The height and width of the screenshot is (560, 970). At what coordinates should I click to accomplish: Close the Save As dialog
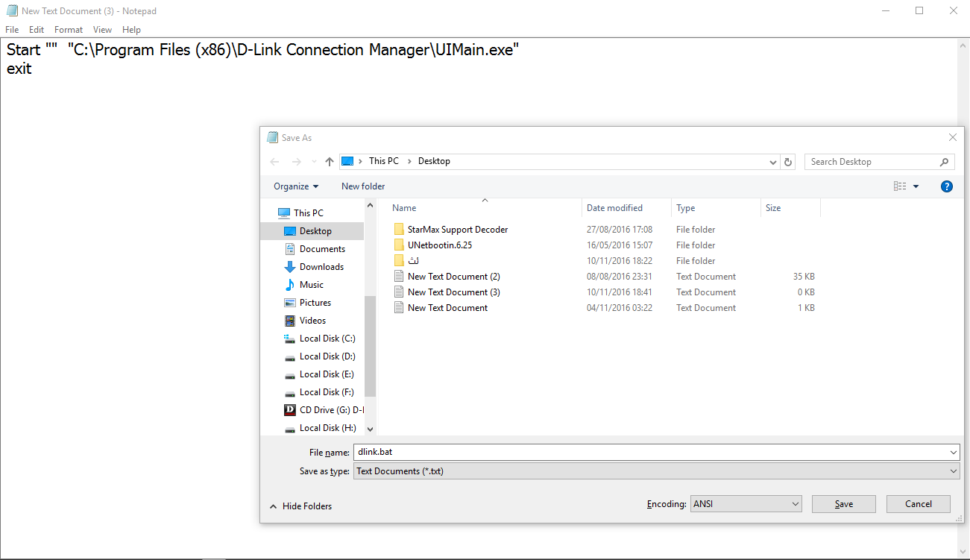pyautogui.click(x=952, y=137)
